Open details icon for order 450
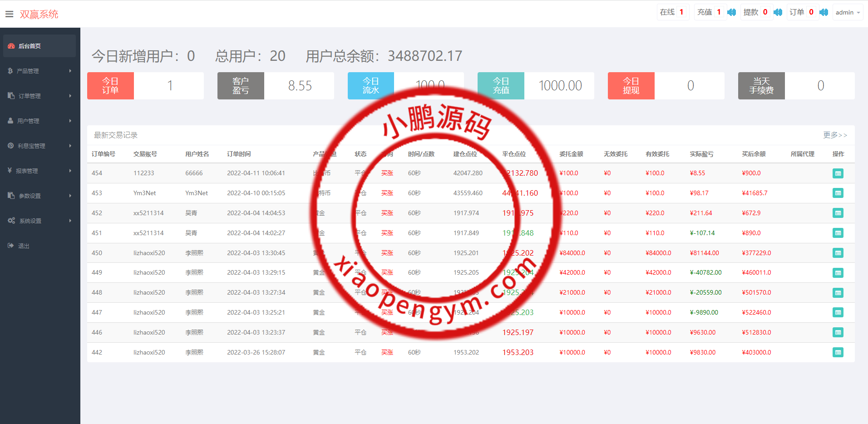 point(838,253)
